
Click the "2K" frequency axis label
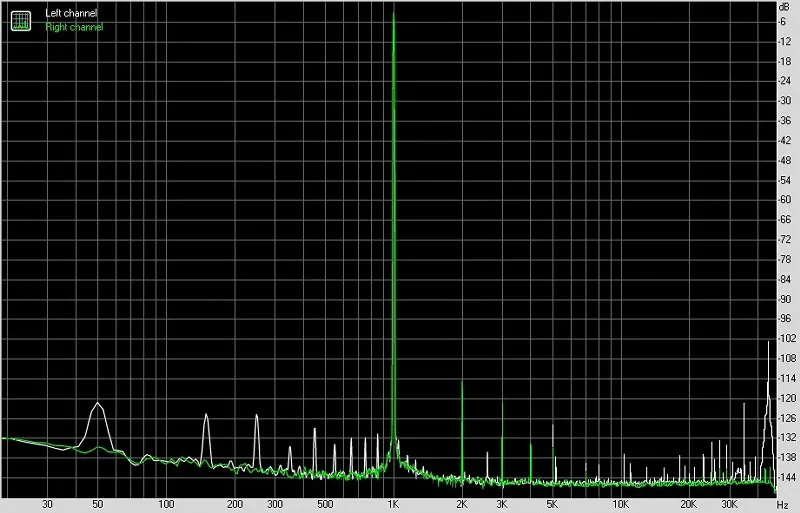(462, 504)
